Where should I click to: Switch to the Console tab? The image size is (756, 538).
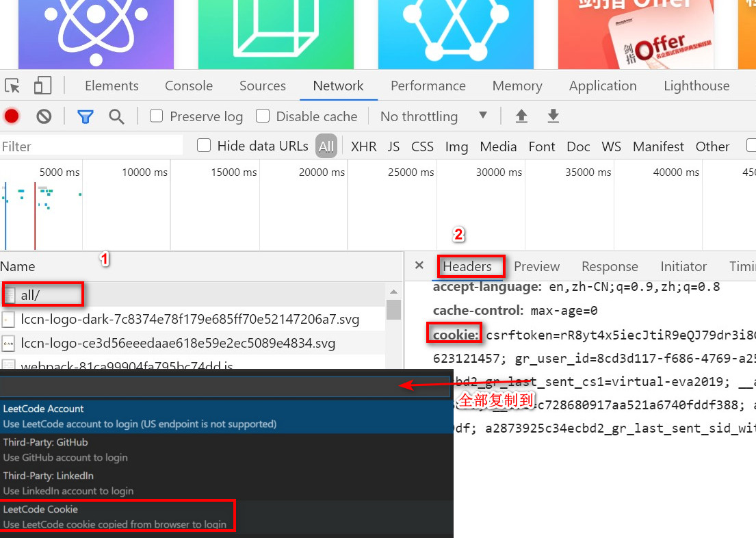189,86
